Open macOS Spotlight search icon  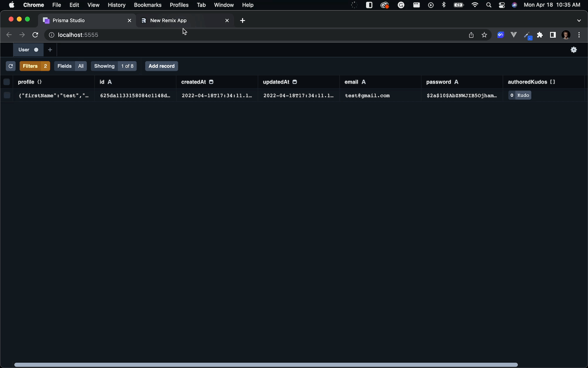coord(489,5)
